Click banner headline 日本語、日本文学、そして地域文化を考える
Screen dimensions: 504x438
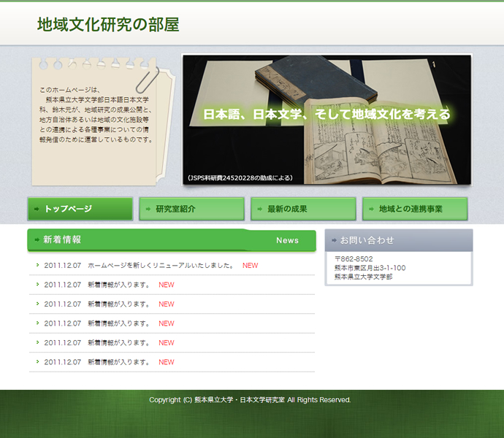pos(327,115)
